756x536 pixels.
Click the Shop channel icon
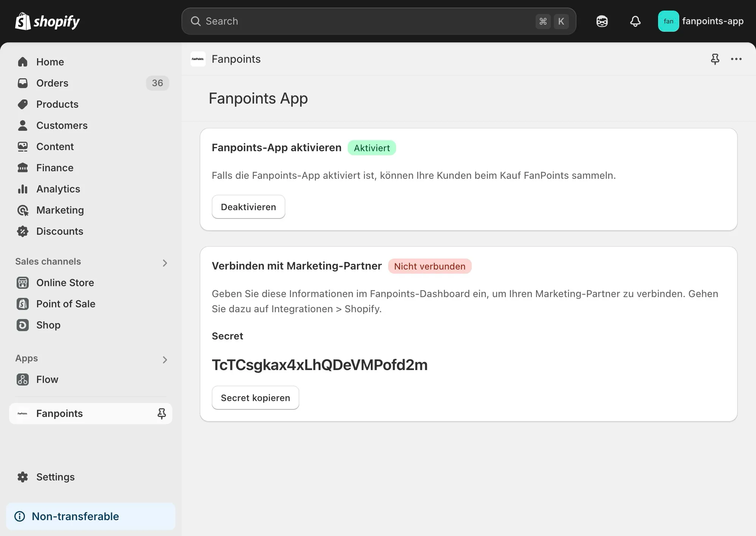click(23, 325)
